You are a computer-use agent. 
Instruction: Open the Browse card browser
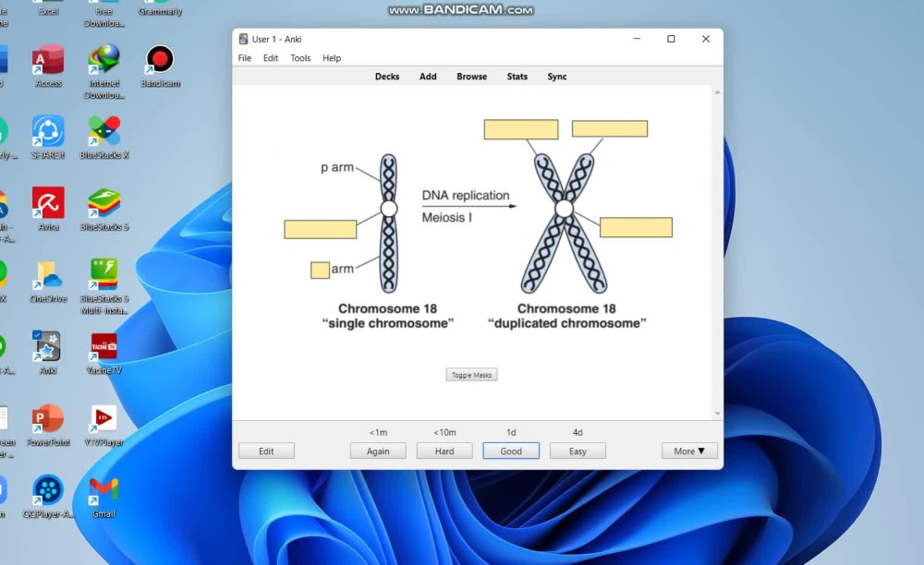click(x=472, y=77)
